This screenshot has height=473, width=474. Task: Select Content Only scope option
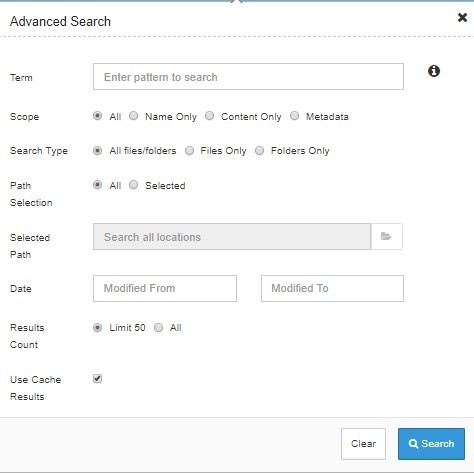pos(209,116)
